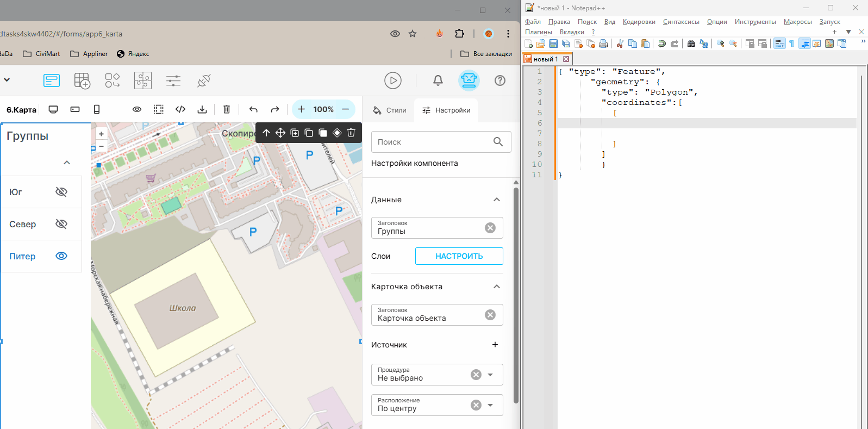Image resolution: width=868 pixels, height=429 pixels.
Task: Click Notepad++ save file icon
Action: point(553,43)
